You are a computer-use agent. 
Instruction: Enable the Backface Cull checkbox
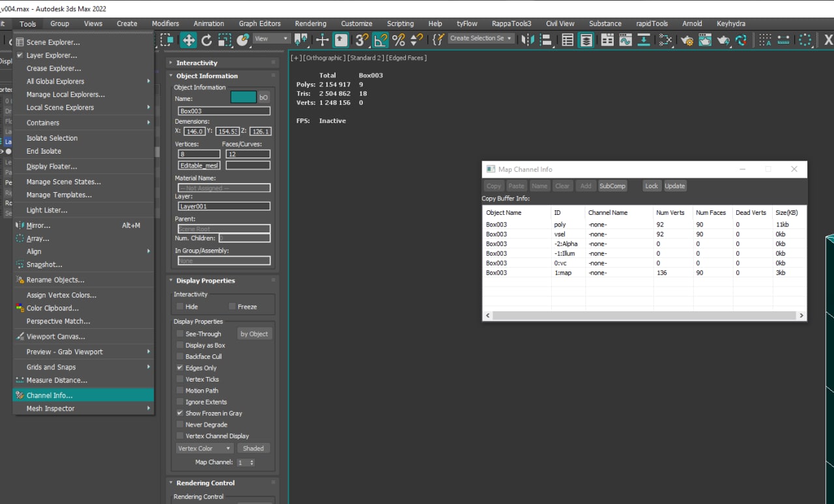click(x=180, y=357)
